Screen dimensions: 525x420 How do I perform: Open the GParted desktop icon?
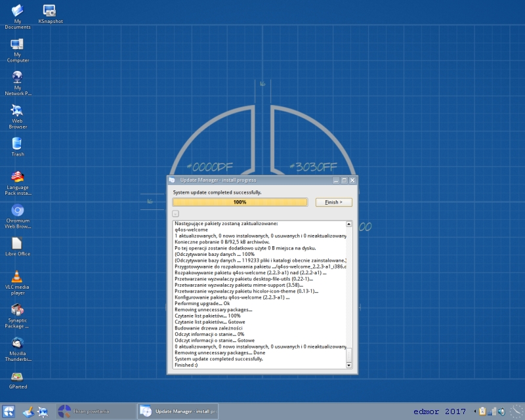pos(18,381)
